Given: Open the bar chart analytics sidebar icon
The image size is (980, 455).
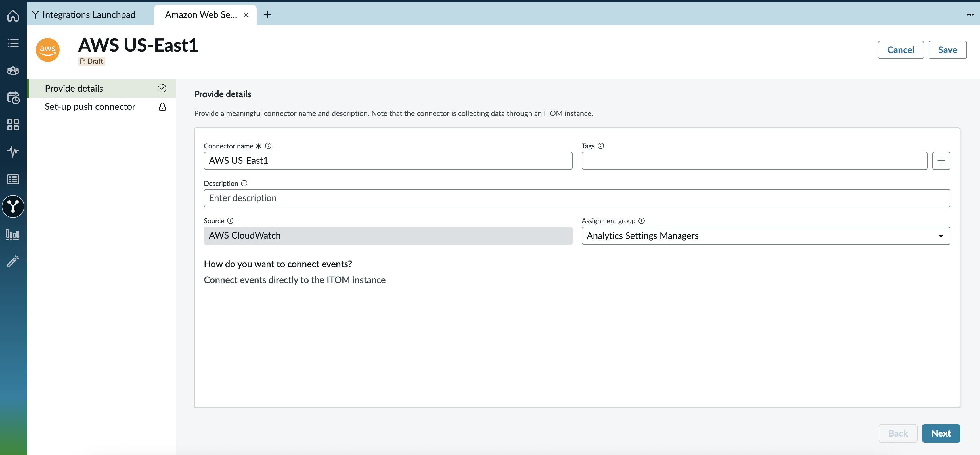Looking at the screenshot, I should [13, 234].
